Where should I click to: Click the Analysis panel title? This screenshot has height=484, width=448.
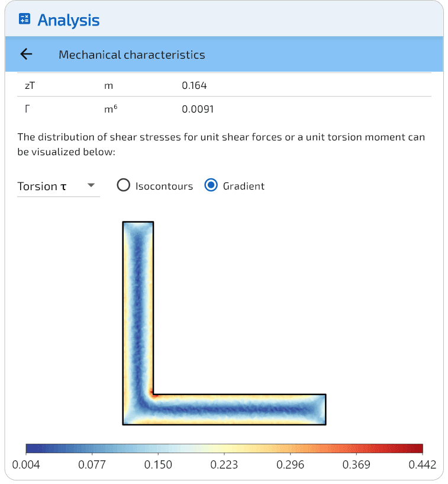[x=69, y=20]
